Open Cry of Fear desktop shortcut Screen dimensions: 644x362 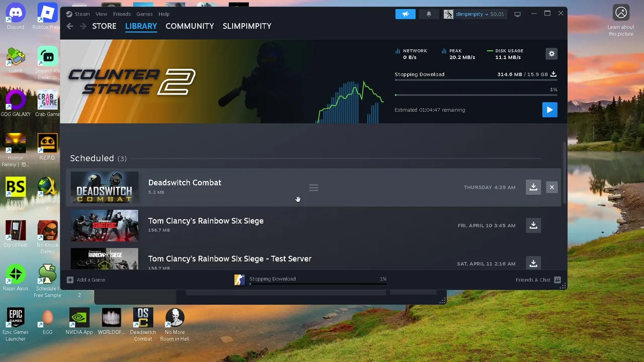(x=16, y=234)
